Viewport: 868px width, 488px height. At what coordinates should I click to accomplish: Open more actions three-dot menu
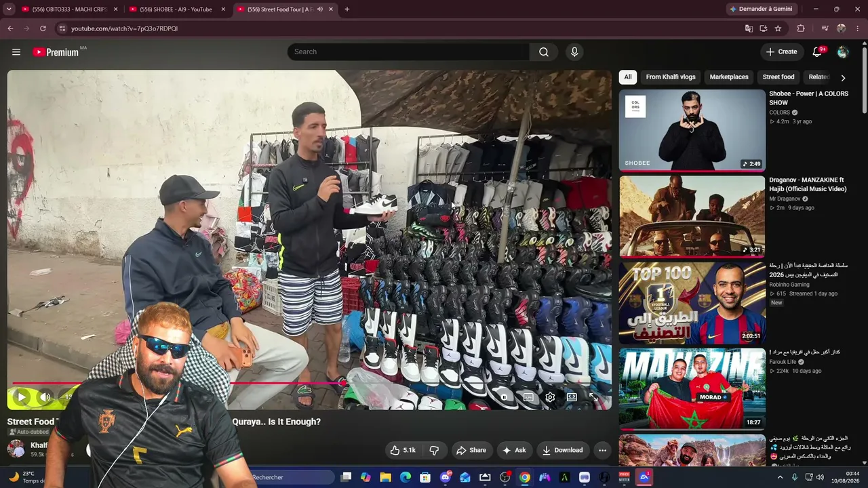click(602, 450)
